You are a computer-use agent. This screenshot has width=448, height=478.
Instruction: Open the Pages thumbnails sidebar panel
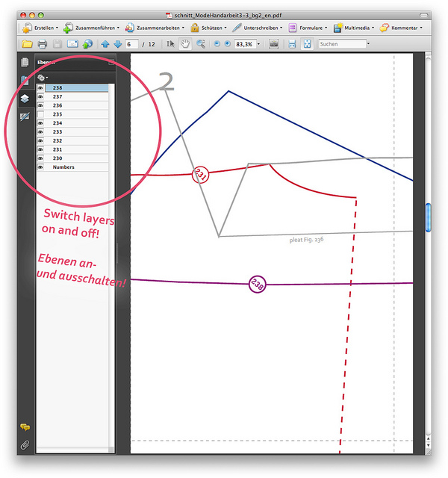pyautogui.click(x=25, y=62)
